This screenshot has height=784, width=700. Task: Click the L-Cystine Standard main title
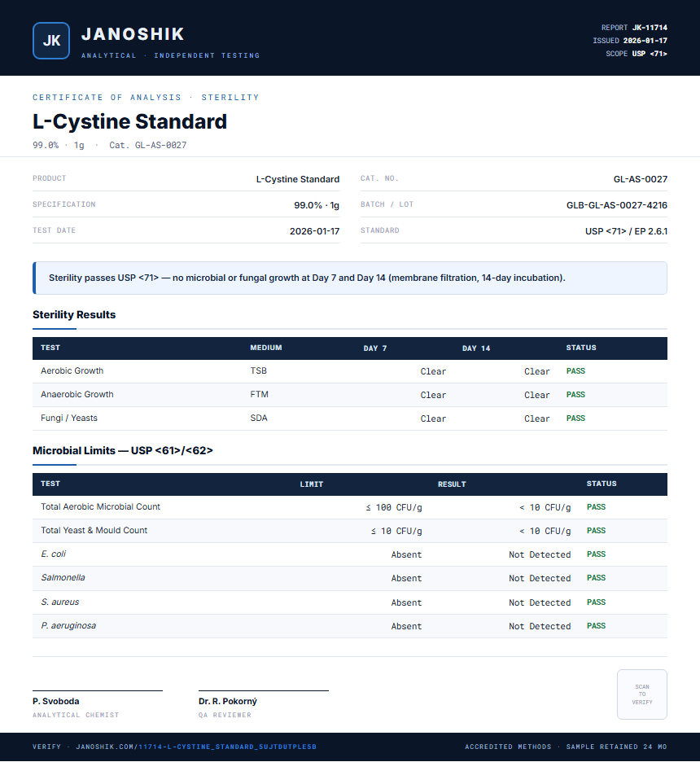pos(129,121)
